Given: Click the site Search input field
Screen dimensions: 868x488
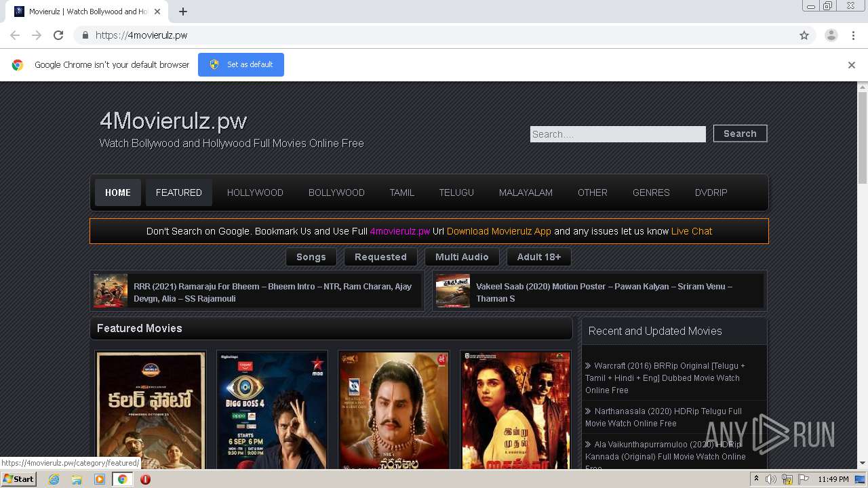Looking at the screenshot, I should [x=618, y=134].
